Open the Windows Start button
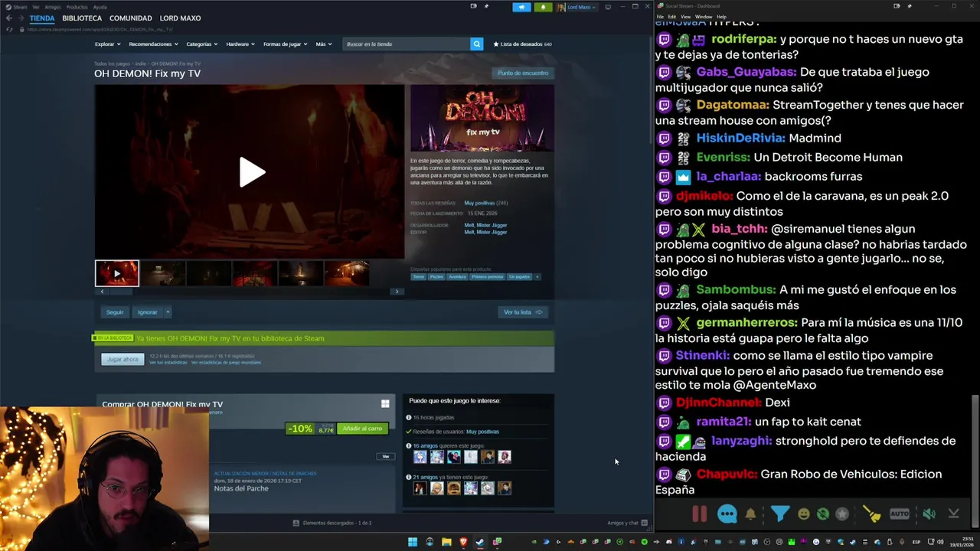980x551 pixels. (x=413, y=542)
